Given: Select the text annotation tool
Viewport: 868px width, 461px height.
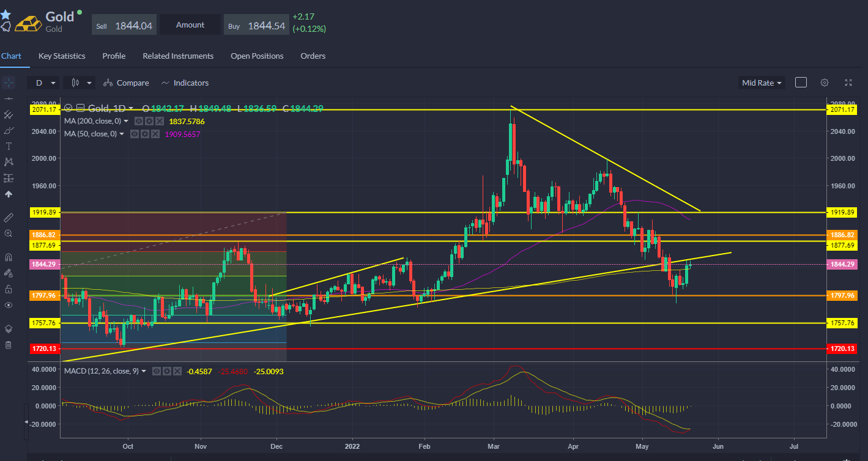Looking at the screenshot, I should coord(9,146).
